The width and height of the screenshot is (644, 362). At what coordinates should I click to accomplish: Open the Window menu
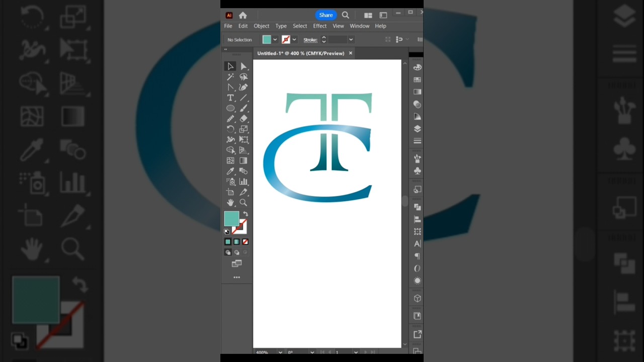(360, 26)
